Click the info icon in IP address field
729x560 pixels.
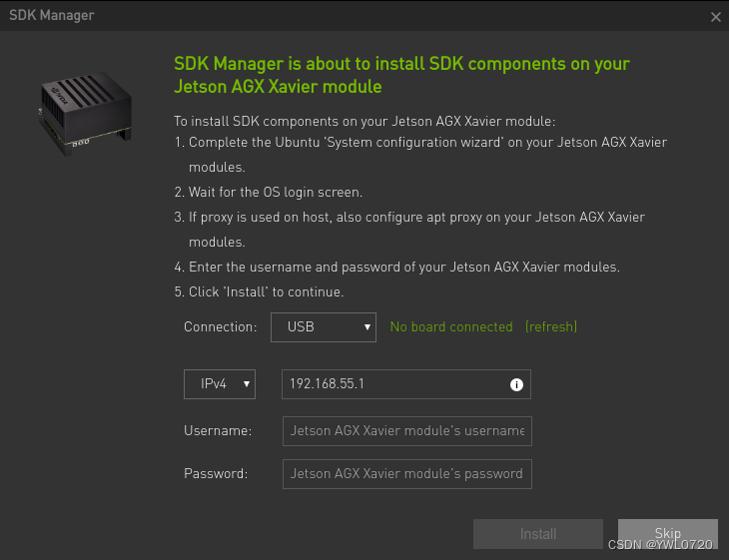[516, 384]
